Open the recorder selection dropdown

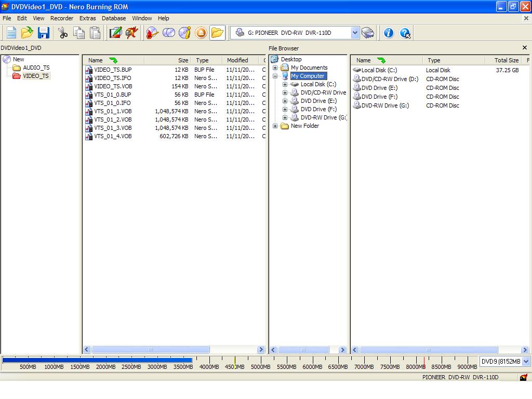[355, 33]
